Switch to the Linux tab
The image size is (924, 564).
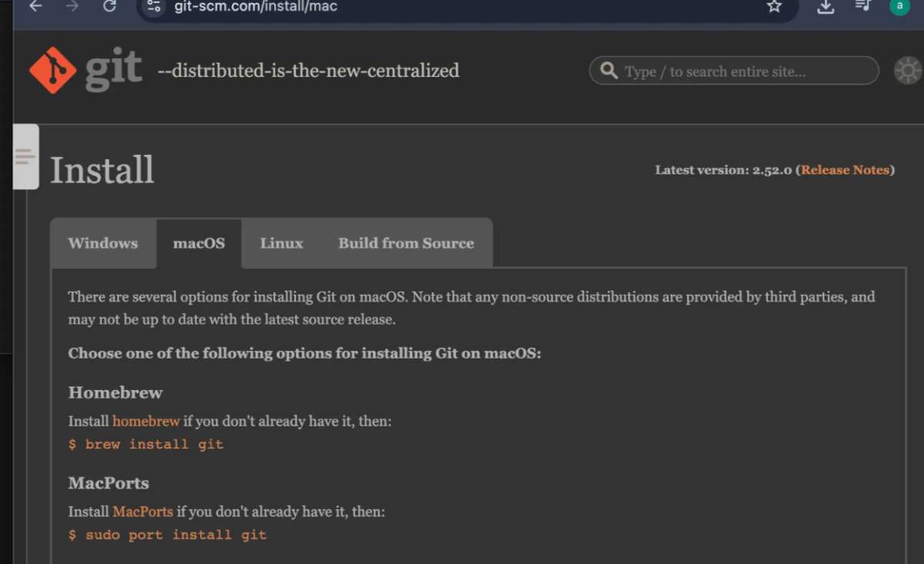(x=281, y=243)
